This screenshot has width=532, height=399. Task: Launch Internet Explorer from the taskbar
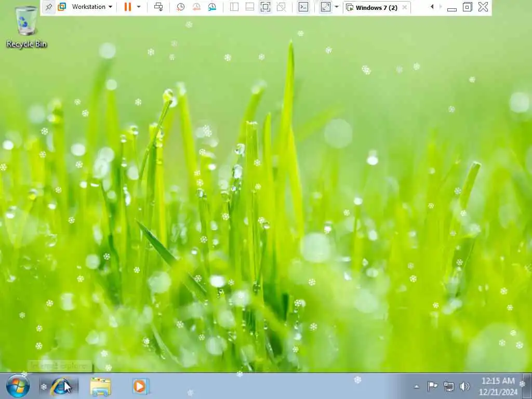pyautogui.click(x=60, y=387)
